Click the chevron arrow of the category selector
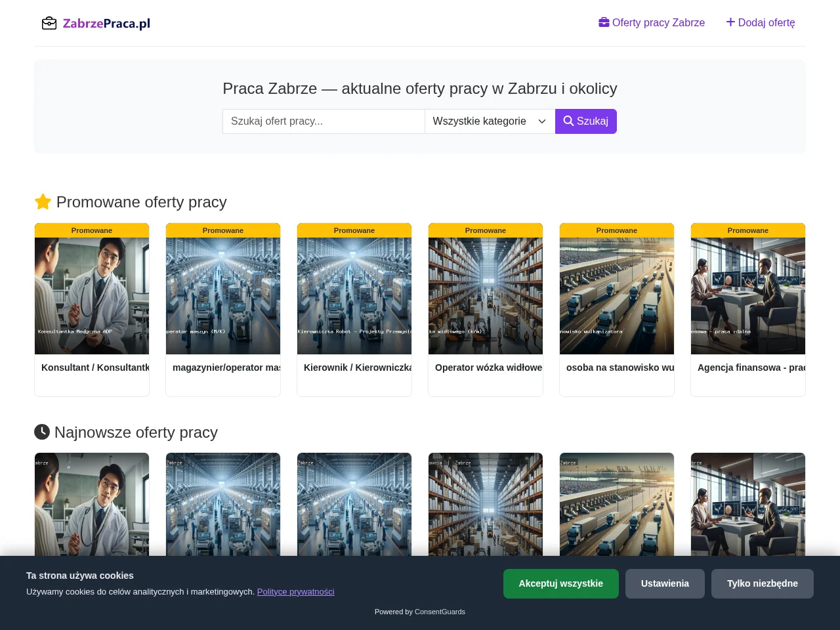Image resolution: width=840 pixels, height=630 pixels. click(x=542, y=121)
